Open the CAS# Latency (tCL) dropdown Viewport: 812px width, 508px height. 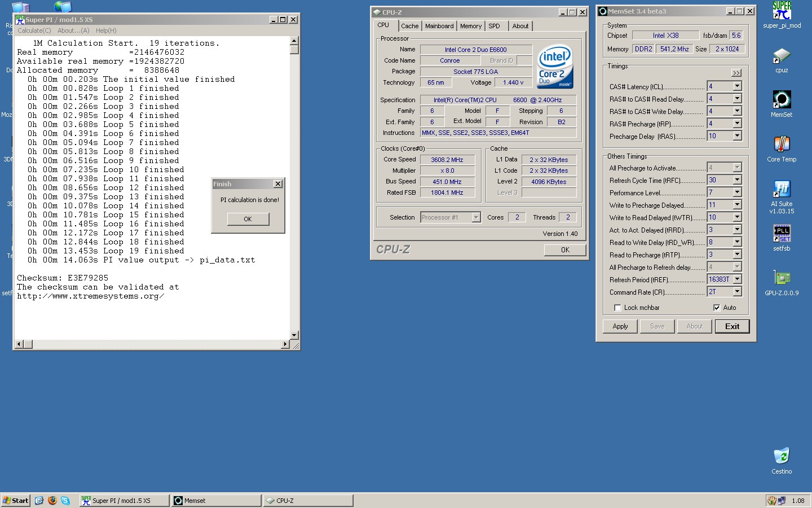click(x=737, y=86)
